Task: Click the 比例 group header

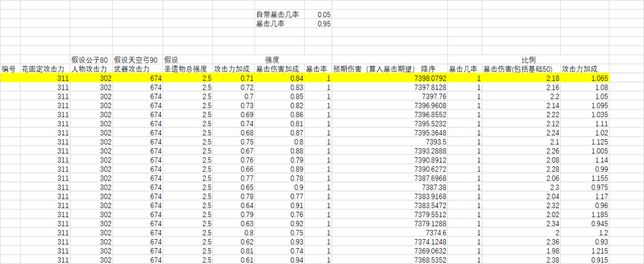Action: point(528,60)
